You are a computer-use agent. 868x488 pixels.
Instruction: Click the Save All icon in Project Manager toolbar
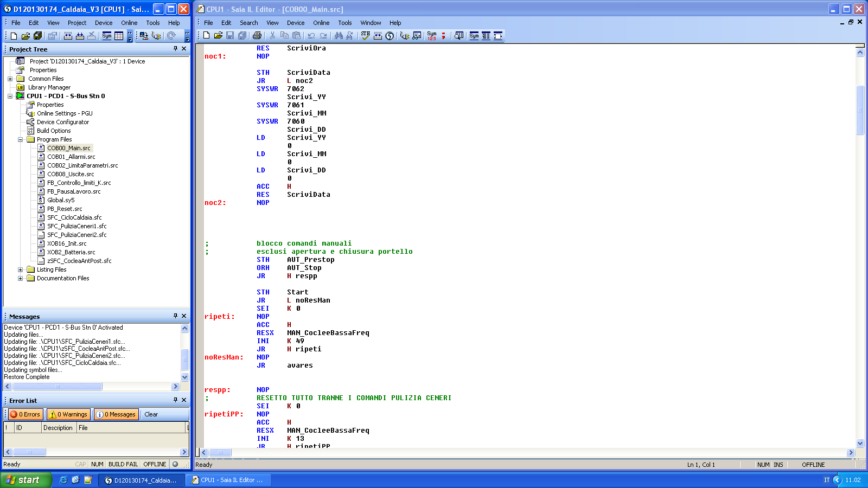(x=37, y=36)
